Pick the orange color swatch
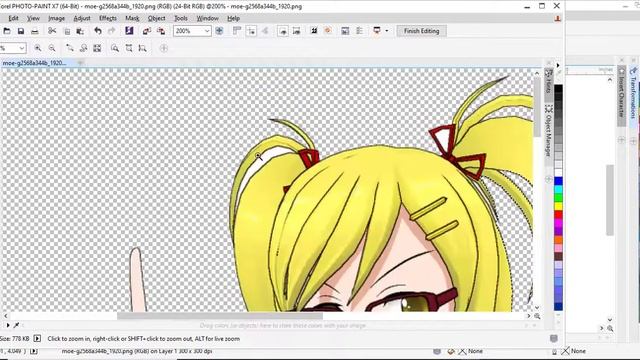This screenshot has height=360, width=640. point(558,240)
